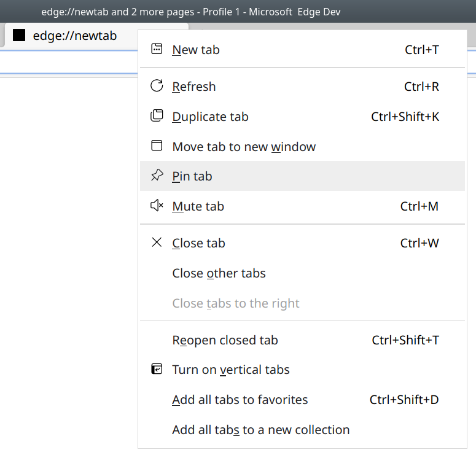476x458 pixels.
Task: Click the Ctrl+Shift+D shortcut label
Action: click(x=404, y=400)
